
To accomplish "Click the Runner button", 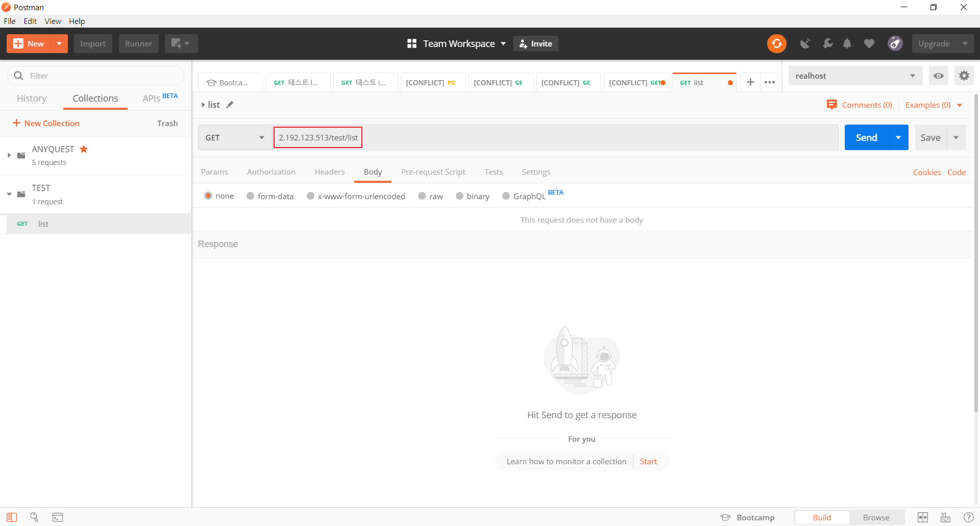I will coord(138,44).
